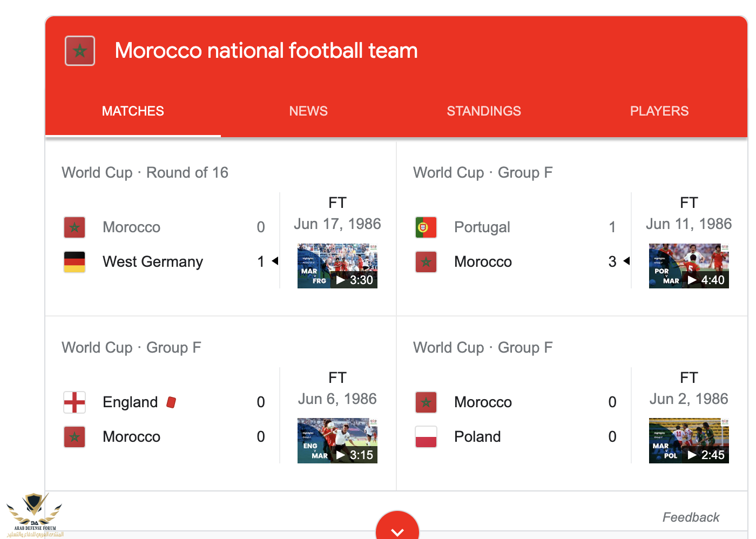Viewport: 756px width, 539px height.
Task: Click the Poland flag icon
Action: [x=426, y=437]
